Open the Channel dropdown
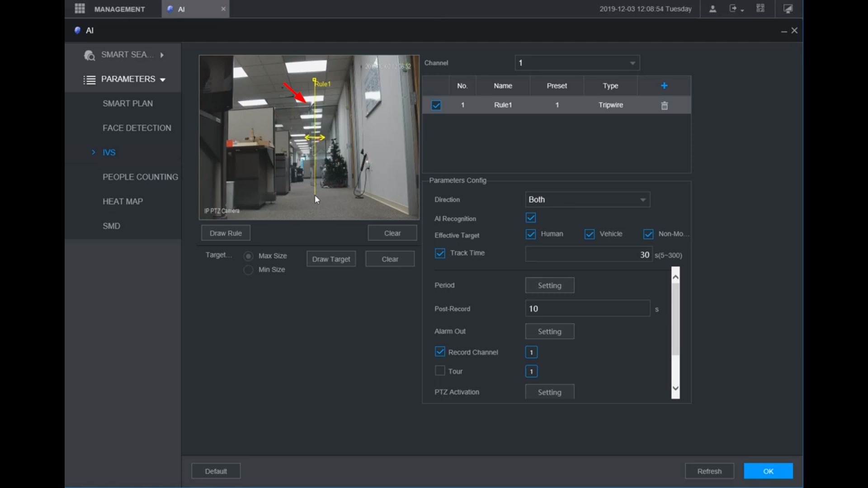Screen dimensions: 868x488 pos(577,63)
